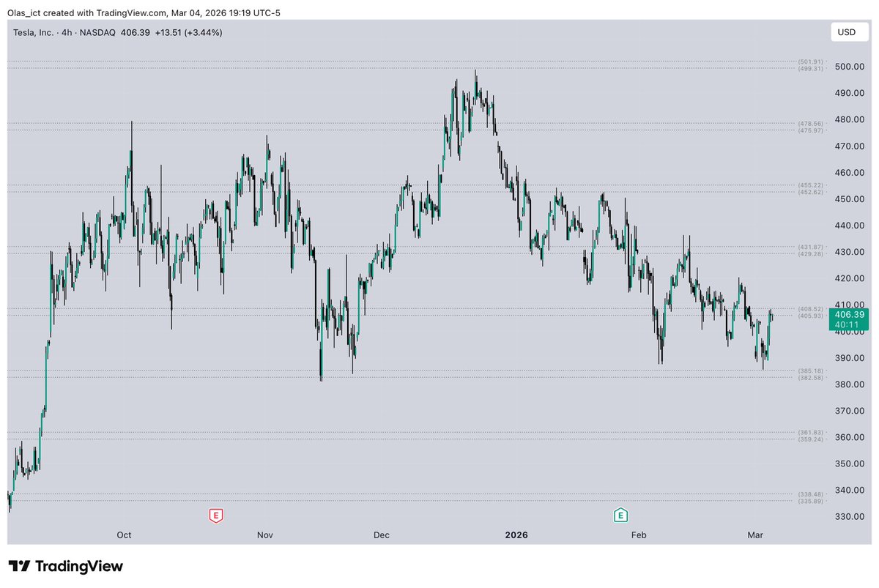
Task: Click the (455.22) horizontal level label
Action: [811, 185]
